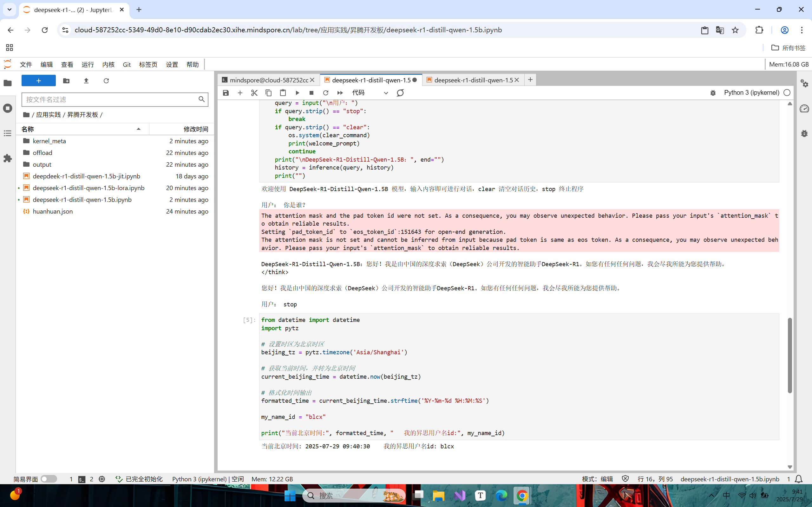Run the selected cell

297,93
